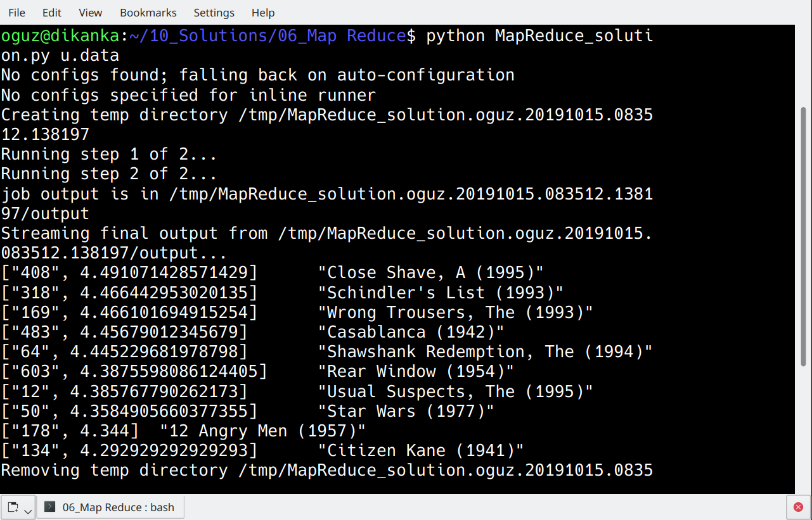Click the "Running step 1 of 2..." line
This screenshot has width=812, height=520.
(x=109, y=155)
